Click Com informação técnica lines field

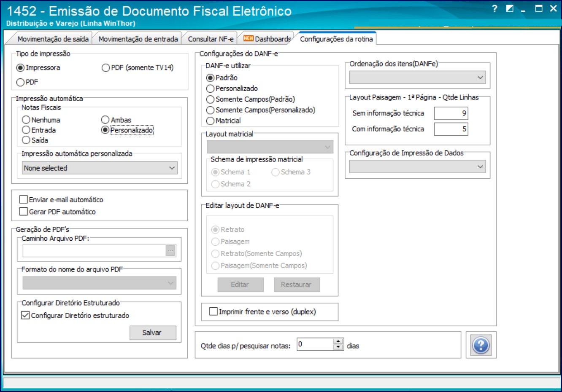point(451,129)
